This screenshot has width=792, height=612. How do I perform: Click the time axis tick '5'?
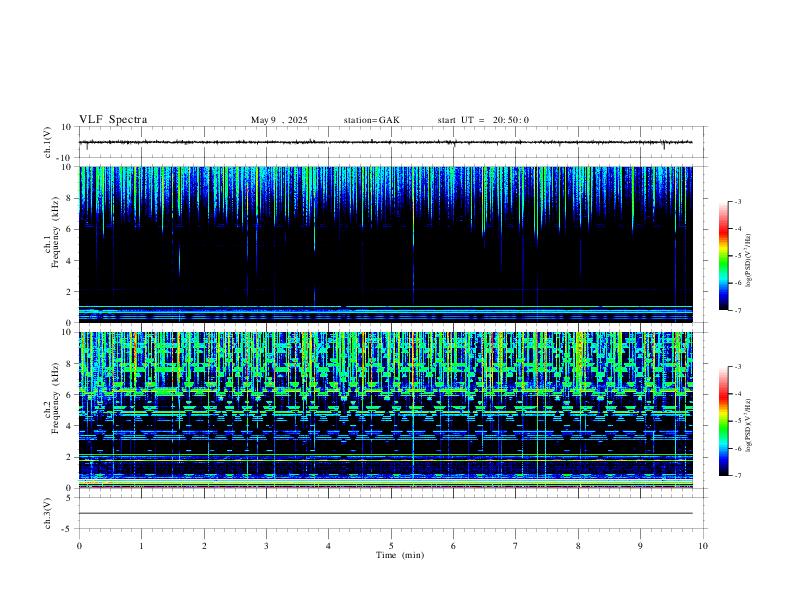tap(391, 546)
